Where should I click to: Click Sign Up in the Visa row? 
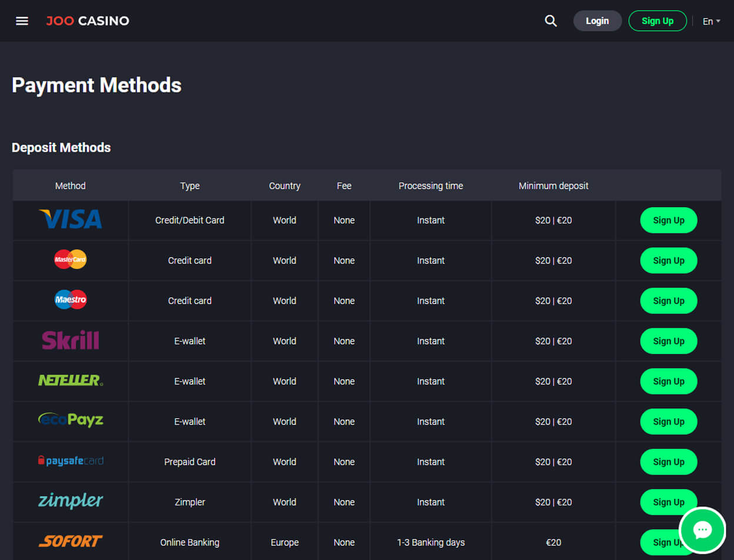669,221
